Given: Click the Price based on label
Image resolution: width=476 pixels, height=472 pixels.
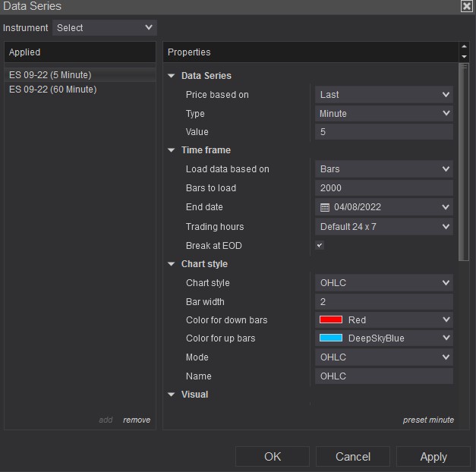Looking at the screenshot, I should (x=217, y=95).
